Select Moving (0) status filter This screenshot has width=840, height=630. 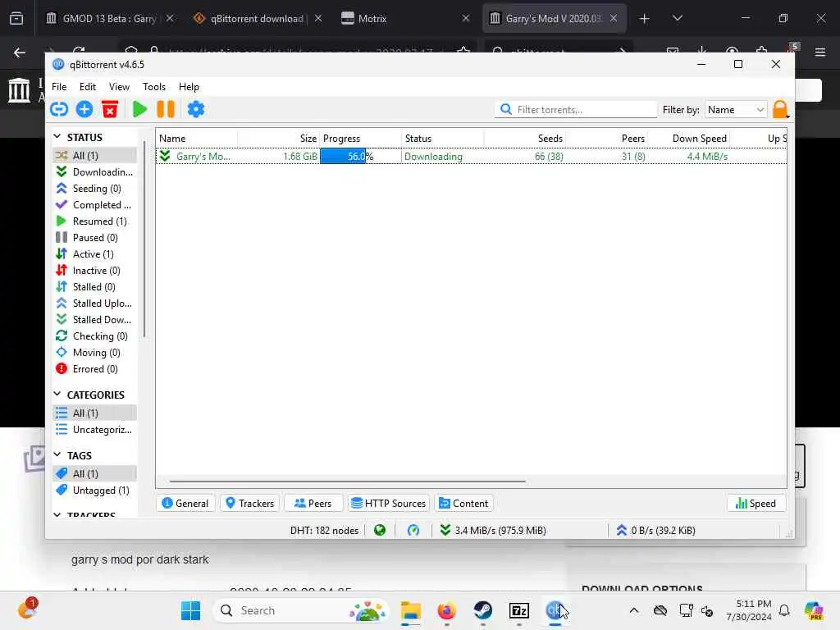(94, 353)
